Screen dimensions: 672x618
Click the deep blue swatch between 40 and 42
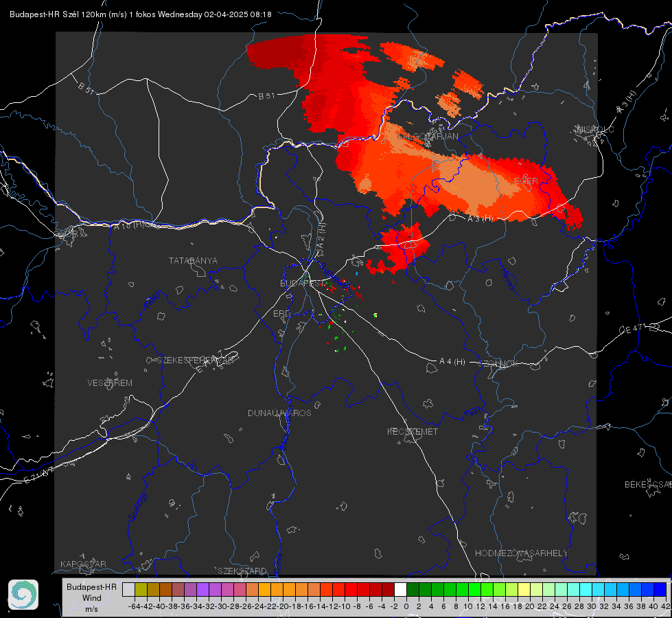[x=660, y=590]
